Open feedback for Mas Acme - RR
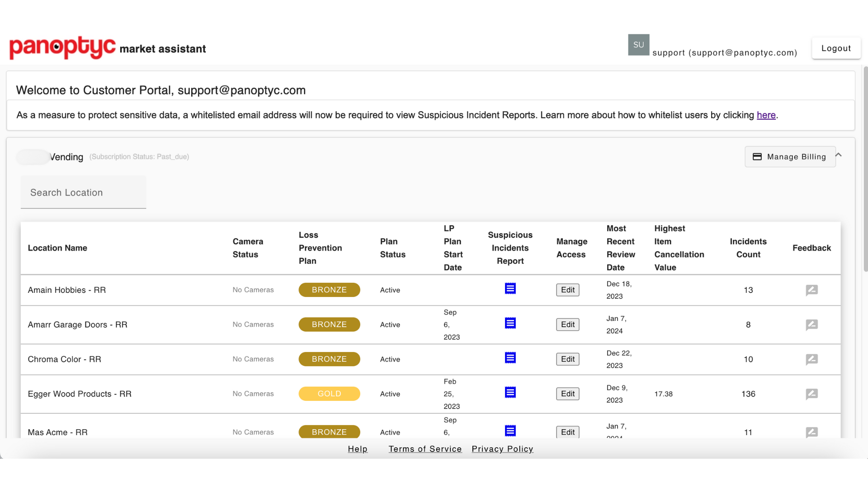 (811, 432)
